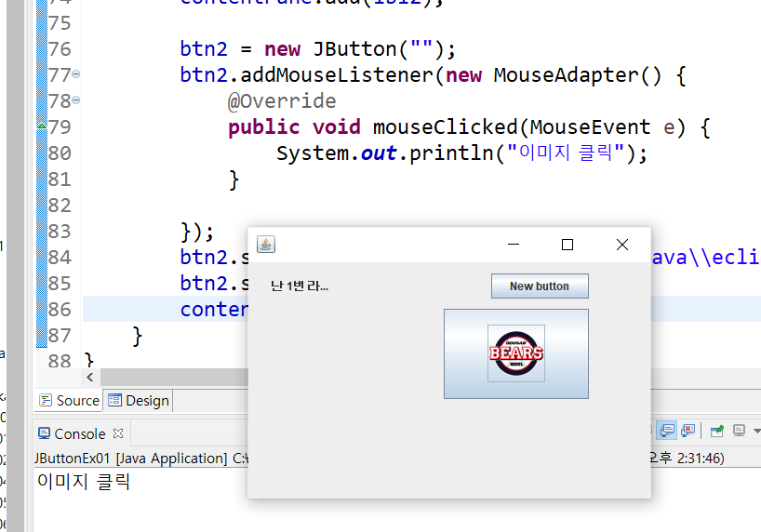Image resolution: width=761 pixels, height=532 pixels.
Task: Collapse the fold marker on line 77
Action: (76, 74)
